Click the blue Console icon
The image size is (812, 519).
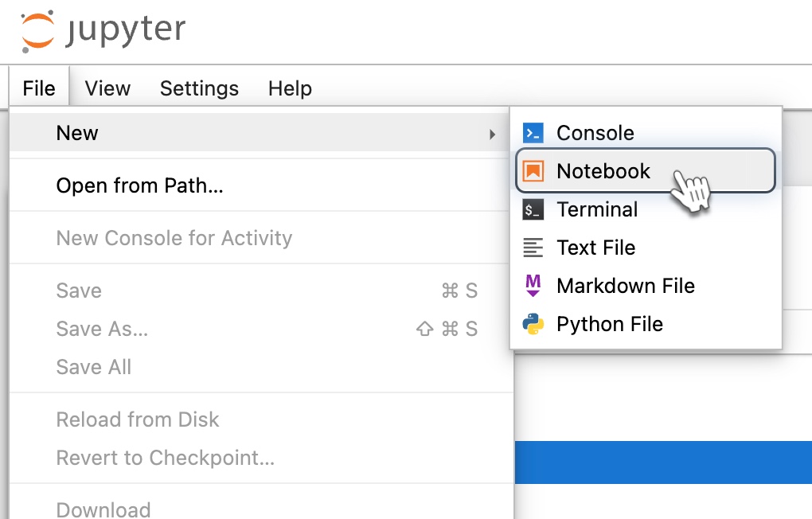click(533, 133)
